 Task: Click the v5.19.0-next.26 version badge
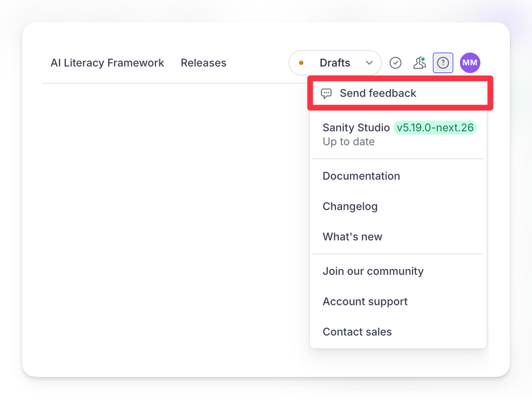click(435, 128)
